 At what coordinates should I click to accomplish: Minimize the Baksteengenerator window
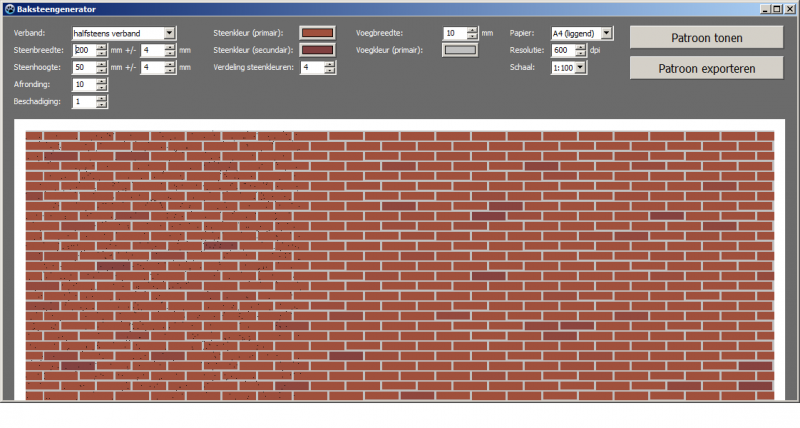[765, 9]
